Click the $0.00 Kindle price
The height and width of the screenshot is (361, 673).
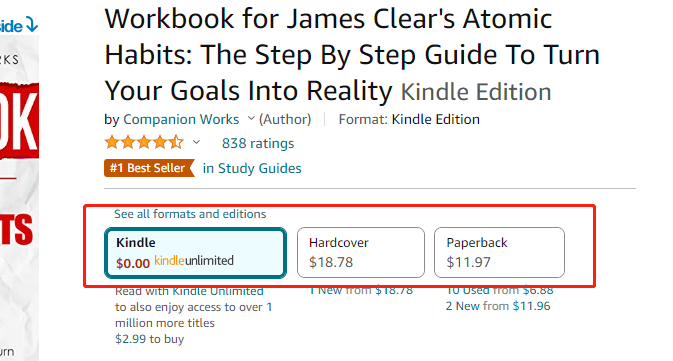point(133,263)
